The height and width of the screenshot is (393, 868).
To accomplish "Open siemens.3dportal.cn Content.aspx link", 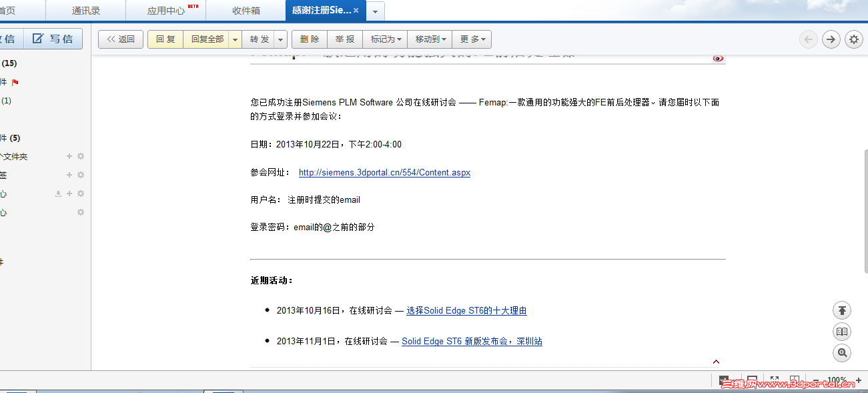I will click(x=384, y=172).
